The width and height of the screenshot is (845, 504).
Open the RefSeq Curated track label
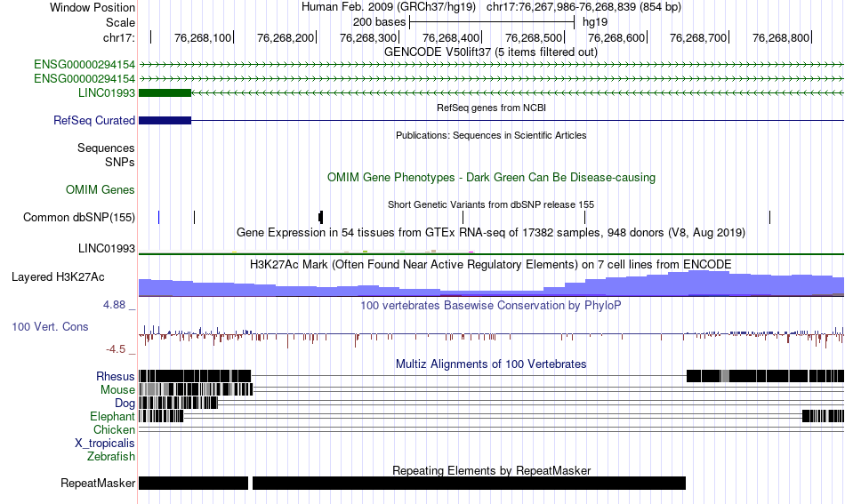coord(93,121)
